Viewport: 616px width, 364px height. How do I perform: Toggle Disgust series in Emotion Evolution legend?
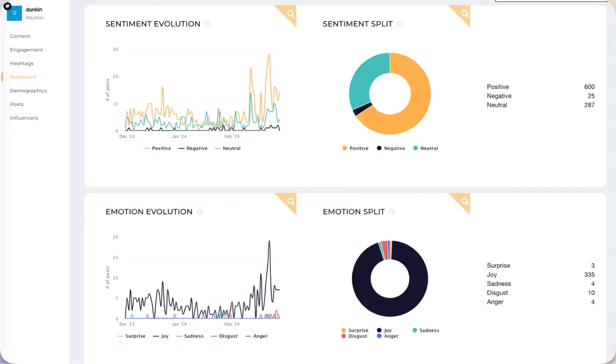pyautogui.click(x=224, y=336)
